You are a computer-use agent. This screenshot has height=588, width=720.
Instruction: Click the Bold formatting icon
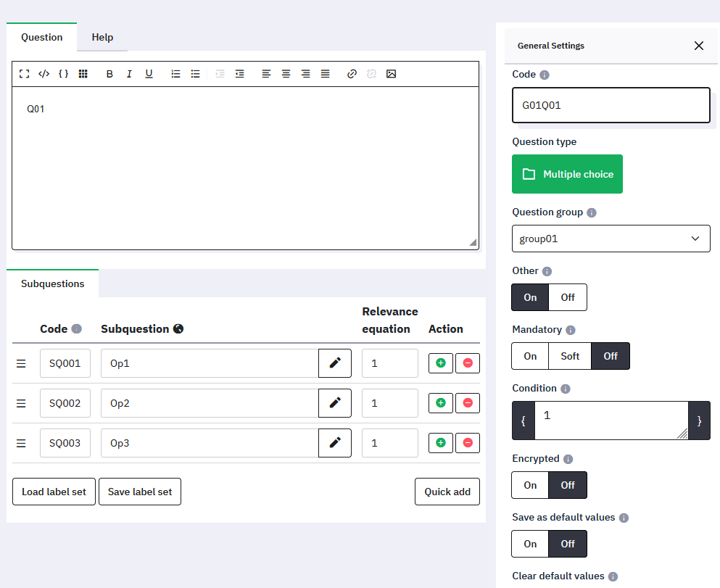pyautogui.click(x=109, y=74)
